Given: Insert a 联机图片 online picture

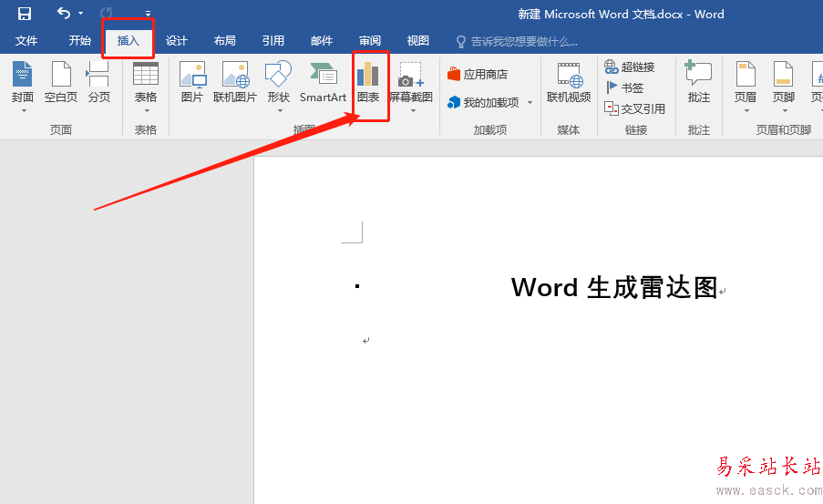Looking at the screenshot, I should [x=235, y=82].
